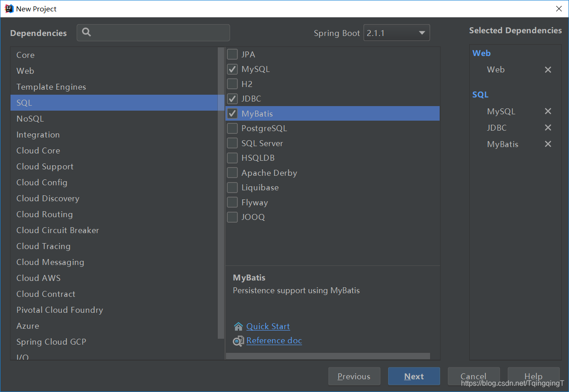Click the Cancel button
The height and width of the screenshot is (392, 569).
(473, 377)
